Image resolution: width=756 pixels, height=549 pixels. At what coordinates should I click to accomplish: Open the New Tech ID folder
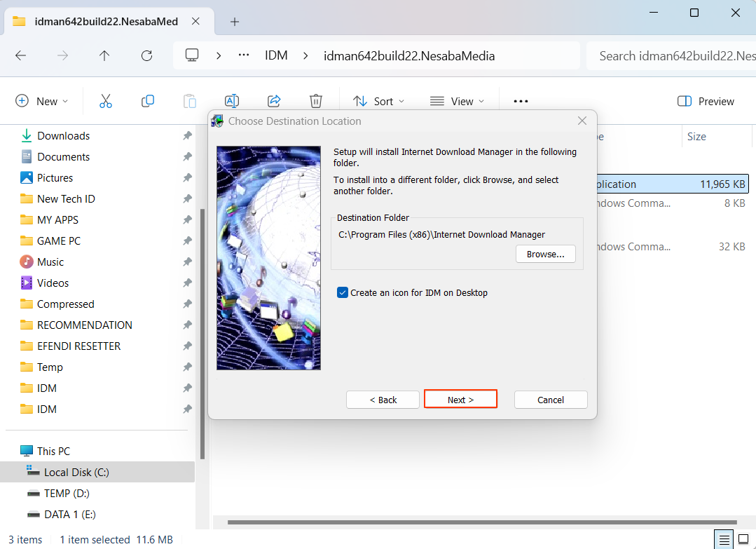point(66,198)
